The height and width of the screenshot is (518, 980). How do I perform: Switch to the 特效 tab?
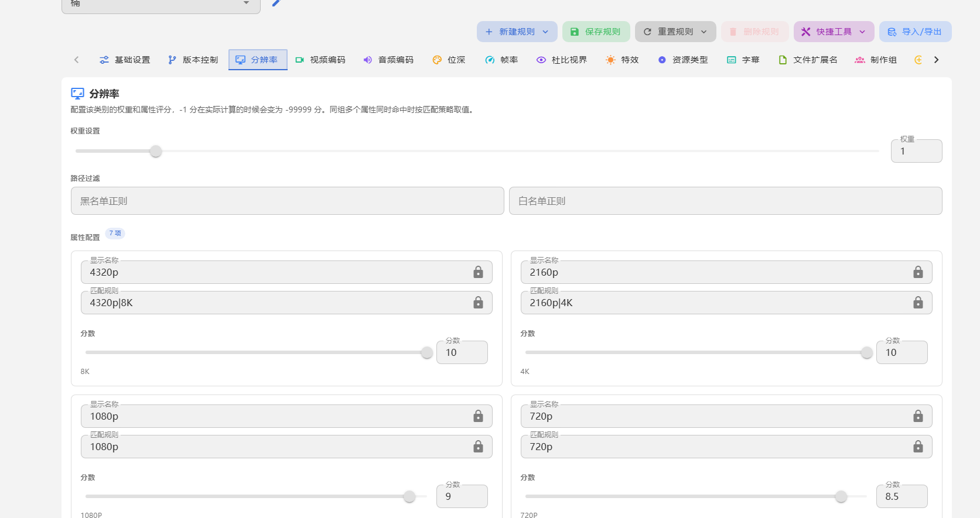(x=622, y=60)
